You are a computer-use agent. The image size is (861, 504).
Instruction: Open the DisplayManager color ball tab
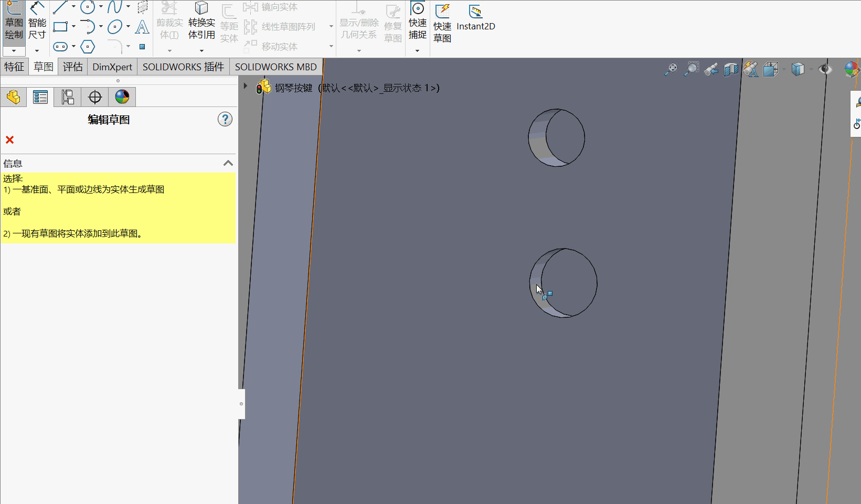coord(122,97)
